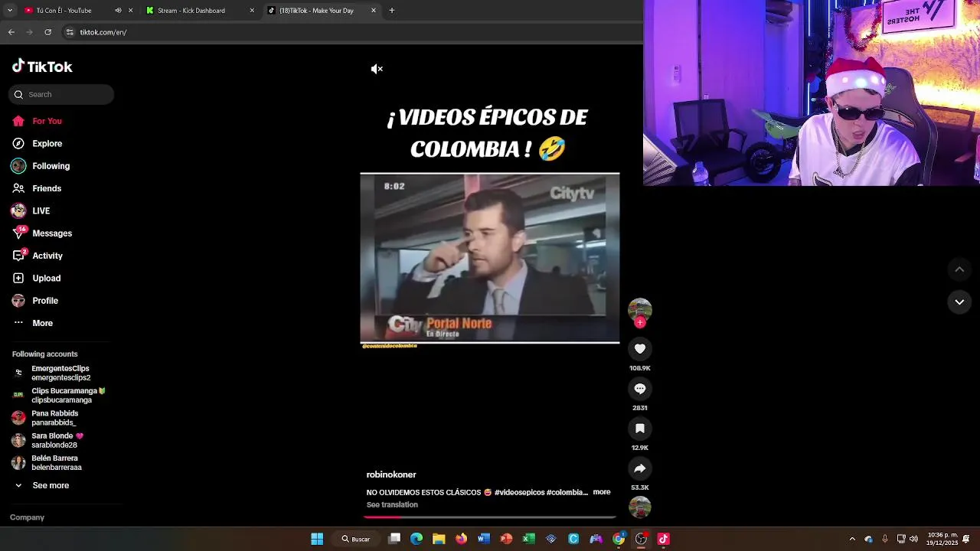Open volume control in system tray
Screen dimensions: 980x551
click(x=913, y=539)
